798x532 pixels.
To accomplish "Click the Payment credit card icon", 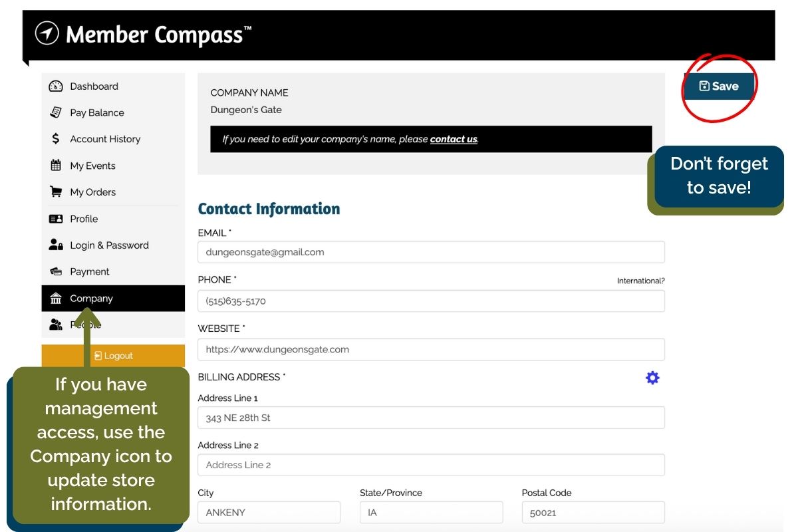I will click(56, 272).
